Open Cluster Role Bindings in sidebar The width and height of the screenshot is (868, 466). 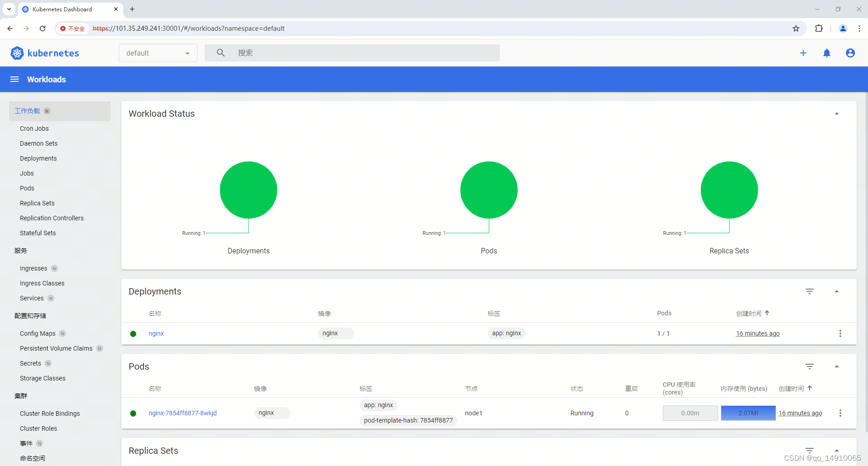tap(50, 414)
